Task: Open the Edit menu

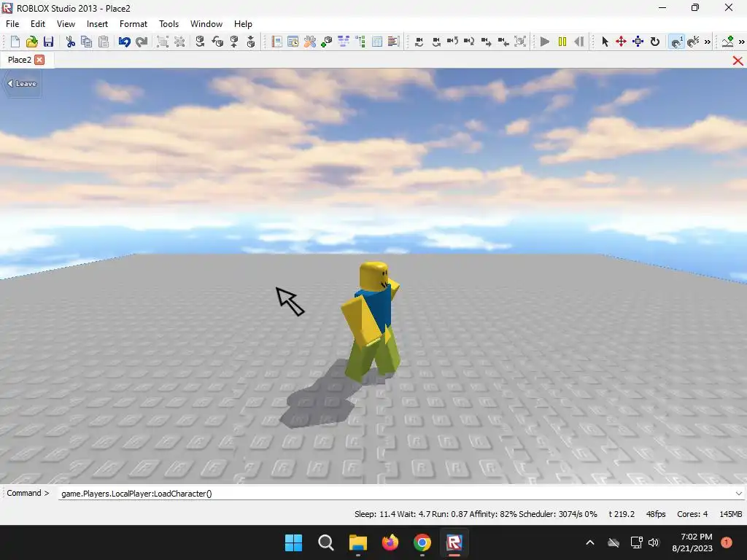Action: click(38, 24)
